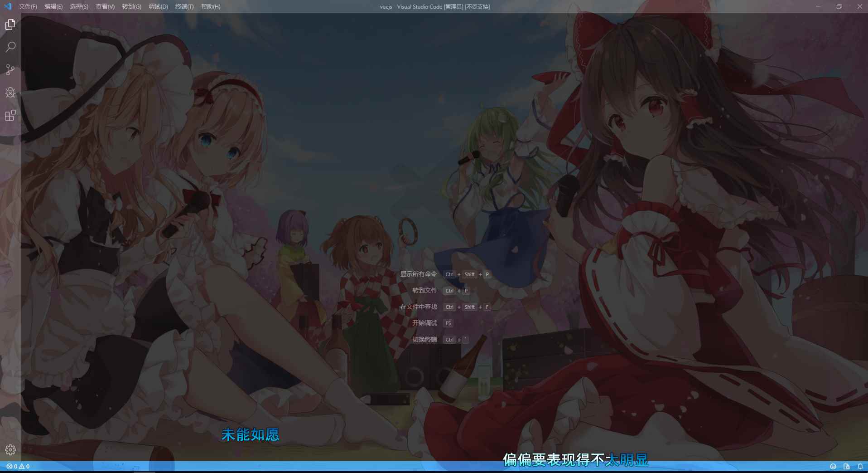Open the Manage gear menu
This screenshot has width=868, height=473.
tap(10, 450)
